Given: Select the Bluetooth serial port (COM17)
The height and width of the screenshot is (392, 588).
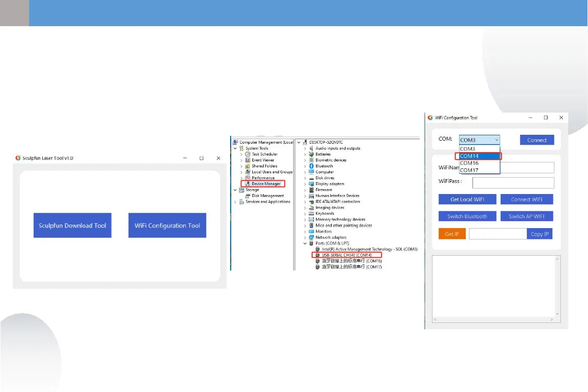Looking at the screenshot, I should (352, 267).
